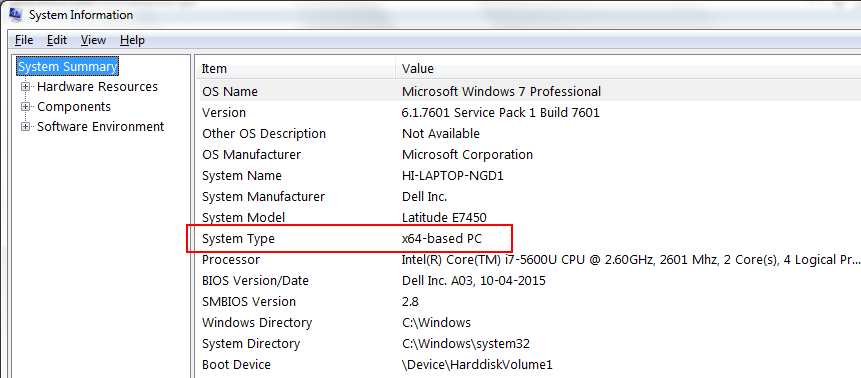Select the Version row label
861x378 pixels.
[224, 113]
